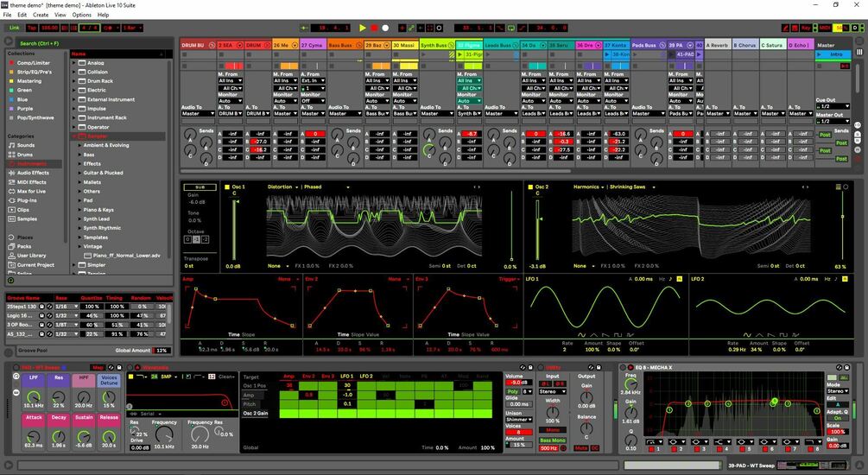Fold the DRUM BU group track
Viewport: 868px width, 475px height.
212,46
